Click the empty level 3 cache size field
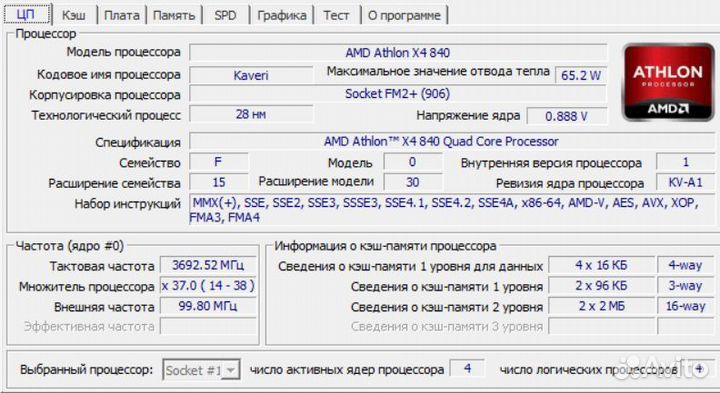The image size is (720, 393). pyautogui.click(x=601, y=326)
